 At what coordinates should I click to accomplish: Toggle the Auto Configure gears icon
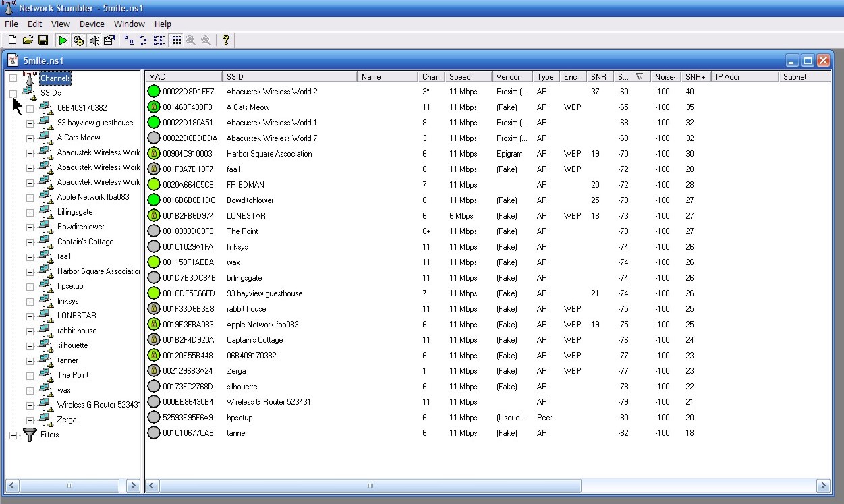(x=78, y=40)
